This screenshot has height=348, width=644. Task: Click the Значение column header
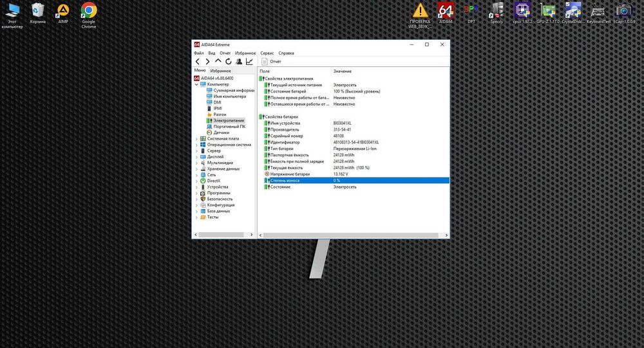(390, 71)
